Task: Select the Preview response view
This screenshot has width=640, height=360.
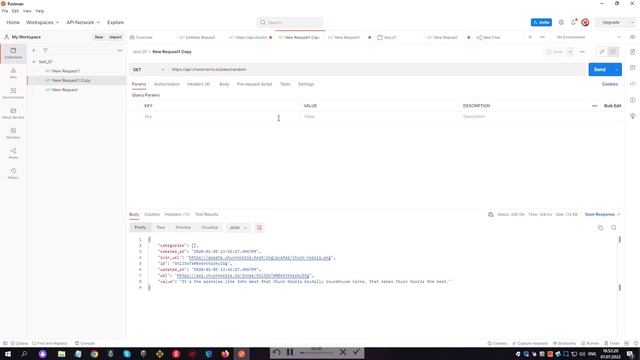Action: (183, 227)
